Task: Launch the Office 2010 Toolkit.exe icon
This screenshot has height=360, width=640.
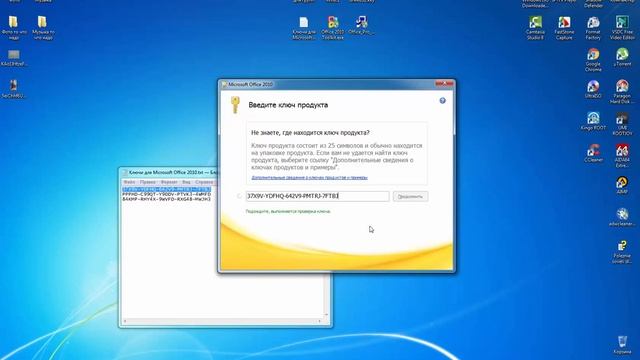Action: [333, 27]
